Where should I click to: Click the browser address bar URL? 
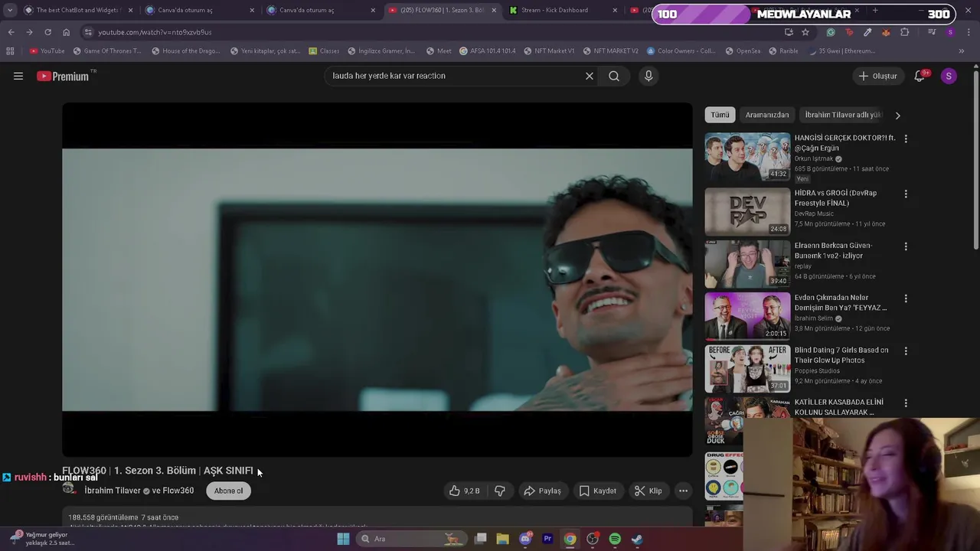155,32
